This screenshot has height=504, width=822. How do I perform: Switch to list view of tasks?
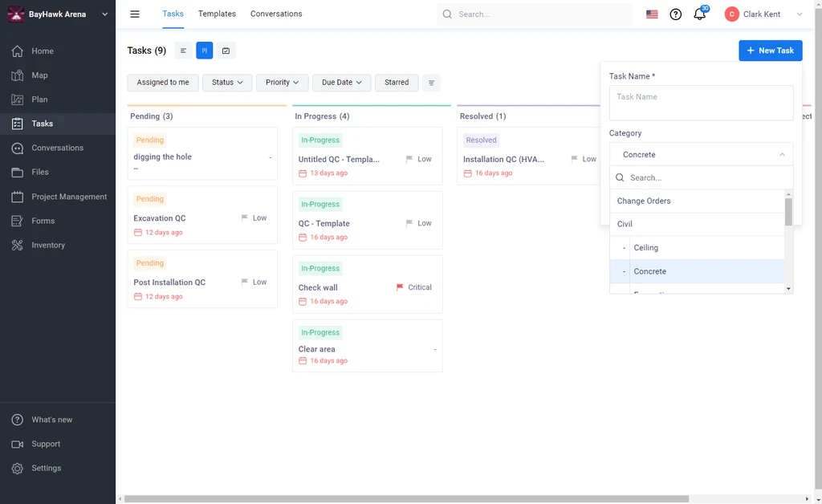(x=183, y=51)
